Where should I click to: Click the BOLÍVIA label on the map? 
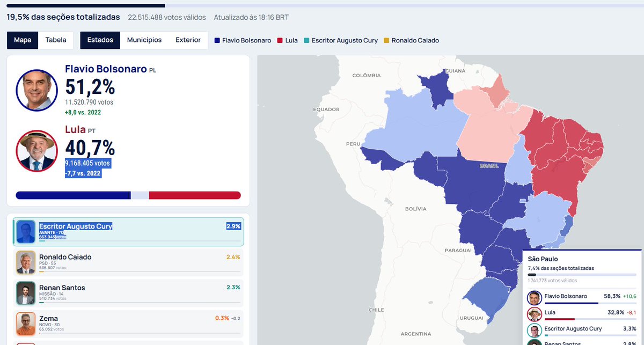coord(415,209)
